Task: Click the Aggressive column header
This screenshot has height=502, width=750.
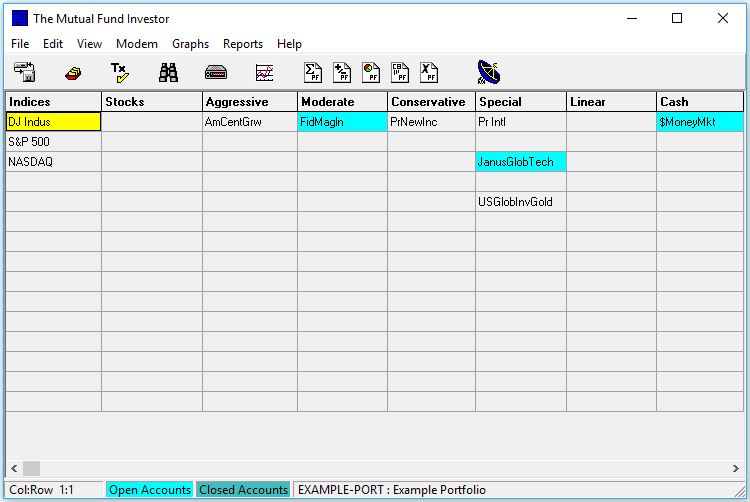Action: point(250,102)
